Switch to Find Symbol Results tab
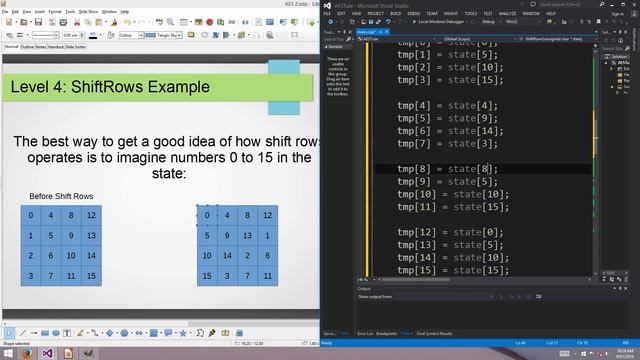The image size is (640, 360). [434, 333]
